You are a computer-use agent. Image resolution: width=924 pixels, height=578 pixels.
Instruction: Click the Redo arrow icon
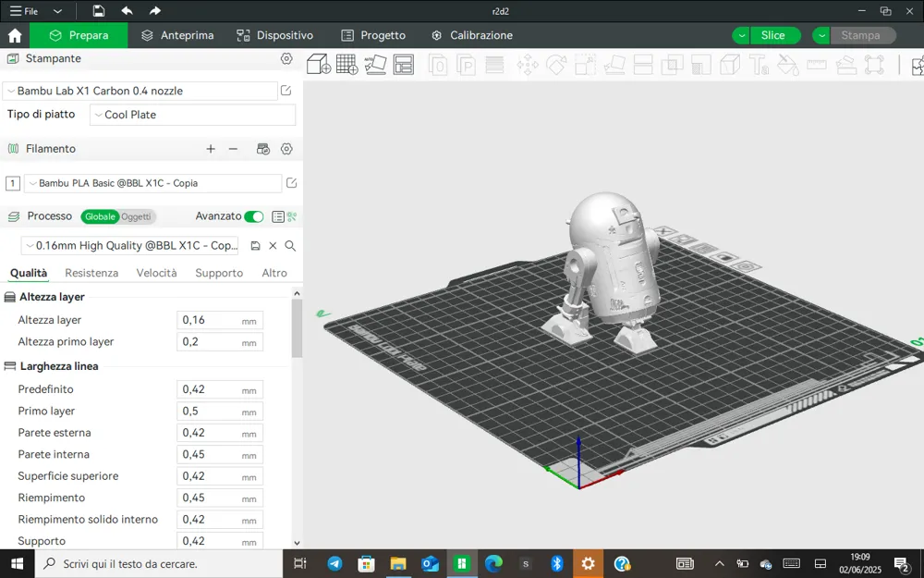[154, 10]
